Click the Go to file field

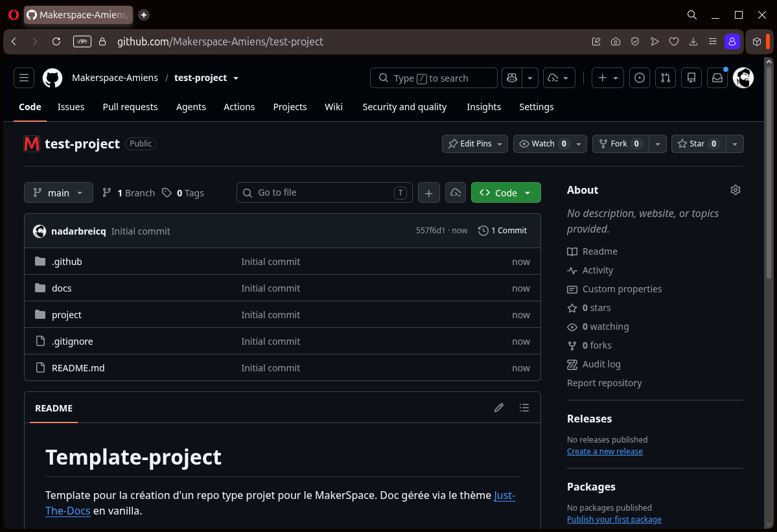[x=325, y=192]
